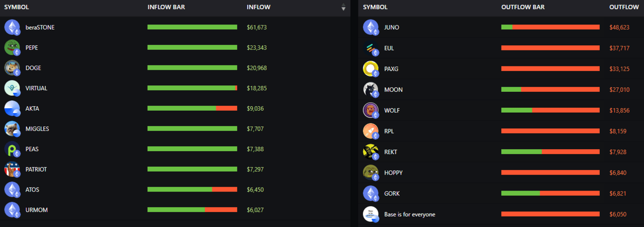Click the PEAS token icon
Viewport: 644px width, 227px height.
coord(12,149)
